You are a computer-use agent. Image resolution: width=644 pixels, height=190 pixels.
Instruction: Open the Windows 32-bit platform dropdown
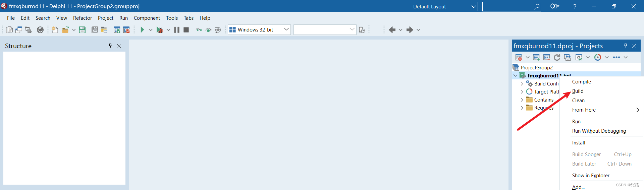coord(259,29)
